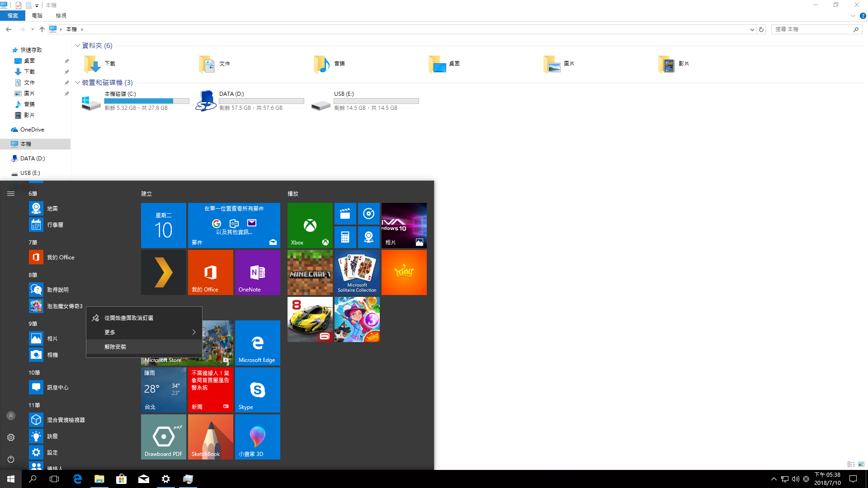The width and height of the screenshot is (868, 488).
Task: Select DATA (D:) drive
Action: point(250,101)
